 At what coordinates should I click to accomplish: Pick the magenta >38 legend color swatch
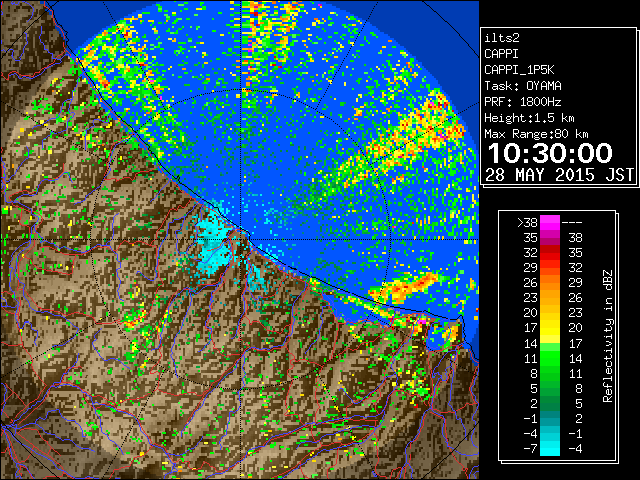pos(550,222)
